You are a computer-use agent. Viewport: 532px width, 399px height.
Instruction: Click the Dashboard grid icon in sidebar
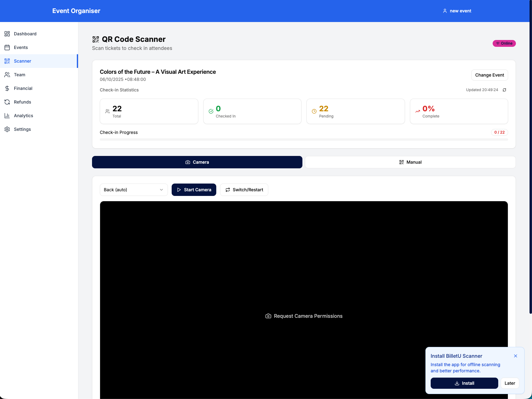coord(7,34)
